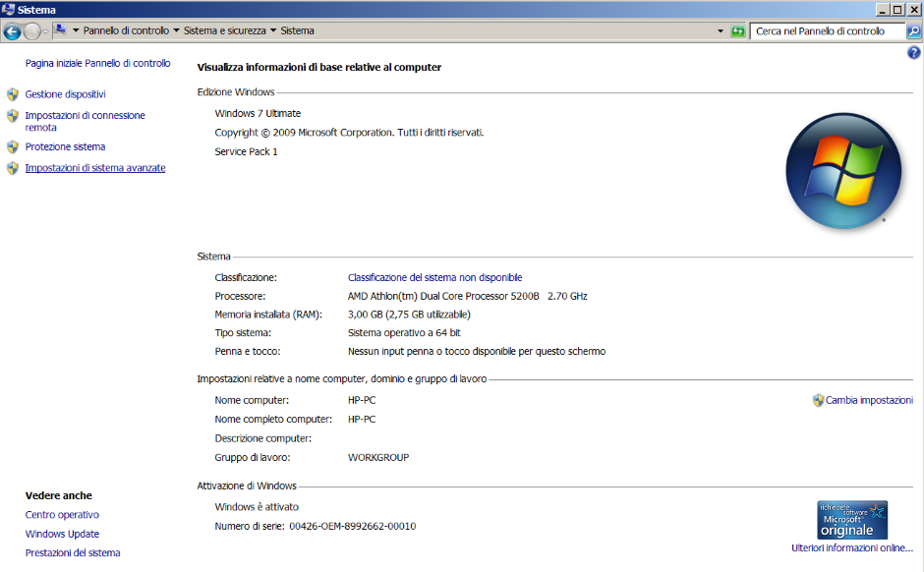Click Sistema operativo a 64 bit text
Image resolution: width=924 pixels, height=572 pixels.
[404, 333]
